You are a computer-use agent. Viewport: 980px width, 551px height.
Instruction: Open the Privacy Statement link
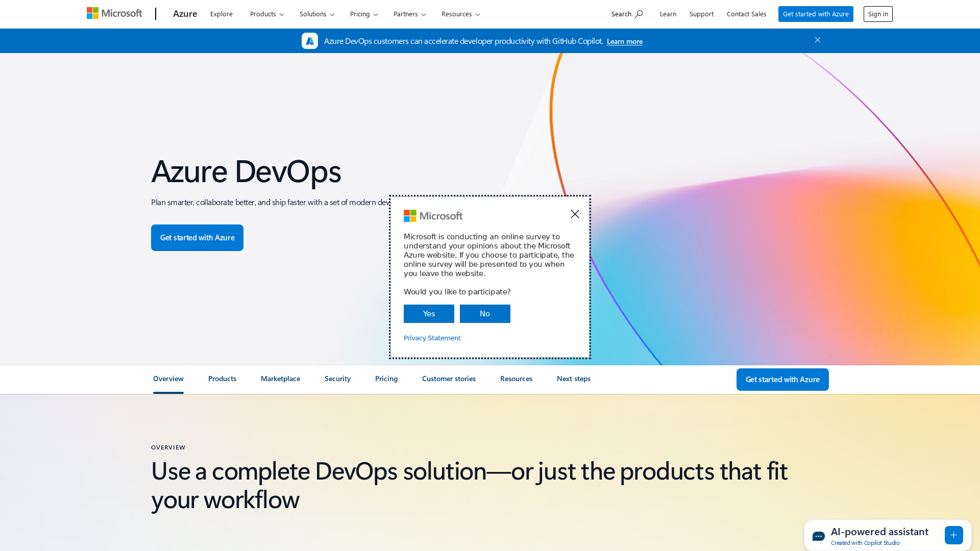[x=432, y=338]
